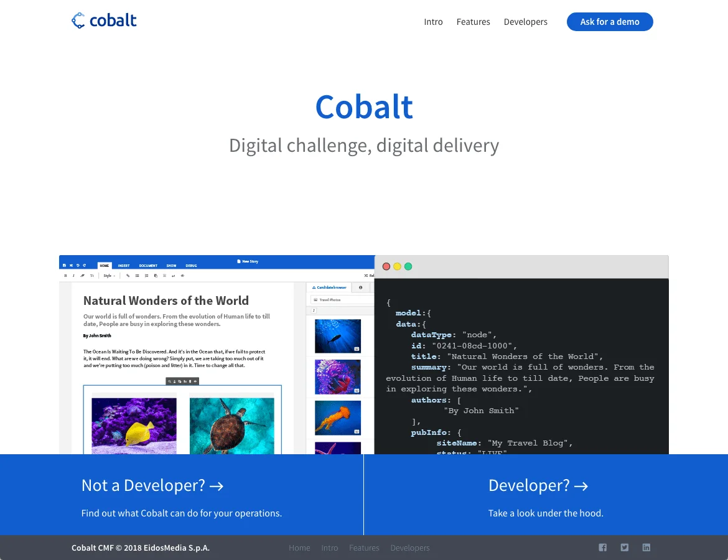Screen dimensions: 728x560
Task: Click the save icon in the editor title bar
Action: click(x=64, y=266)
